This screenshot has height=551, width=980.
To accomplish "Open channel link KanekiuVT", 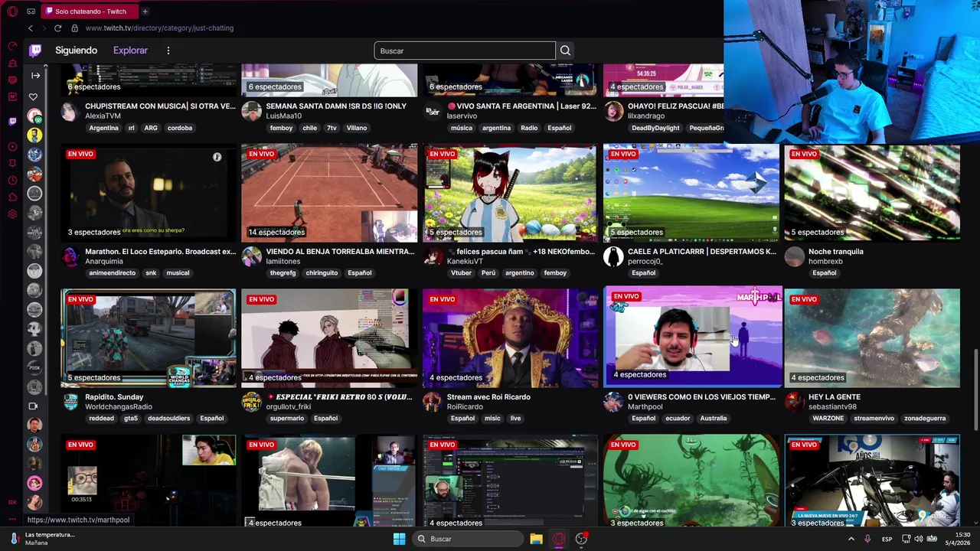I will click(465, 262).
